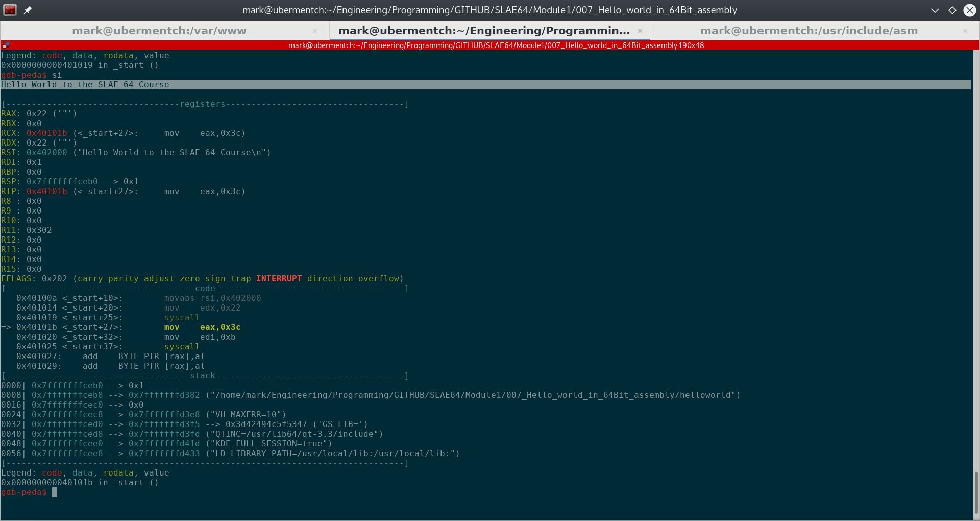Screen dimensions: 980x521
Task: Click the current instruction 'mov eax,0x3c'
Action: 202,327
